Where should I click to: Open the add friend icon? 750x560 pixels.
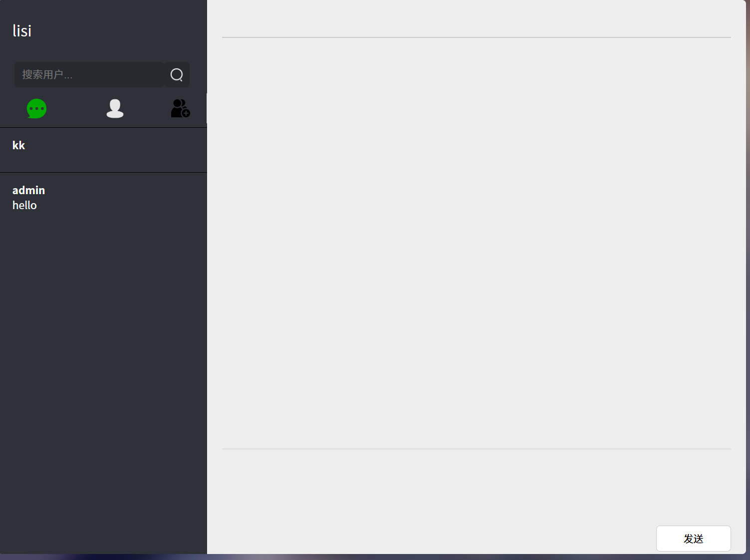(x=180, y=108)
